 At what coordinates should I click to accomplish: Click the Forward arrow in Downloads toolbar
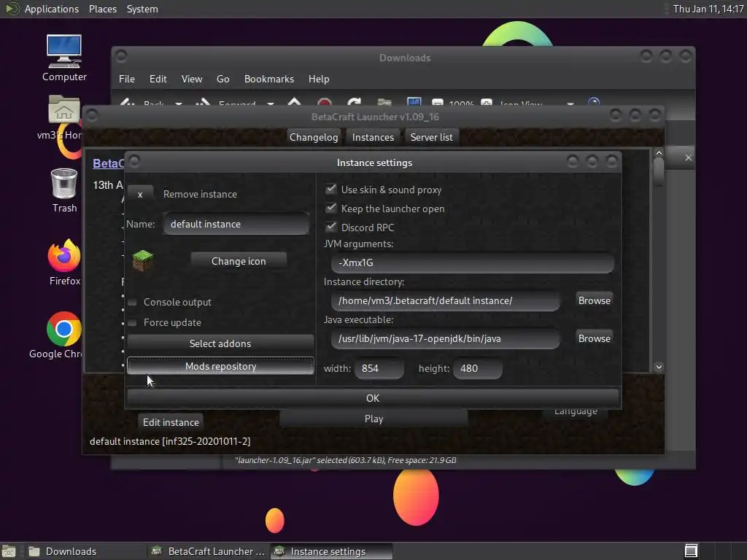pos(203,102)
